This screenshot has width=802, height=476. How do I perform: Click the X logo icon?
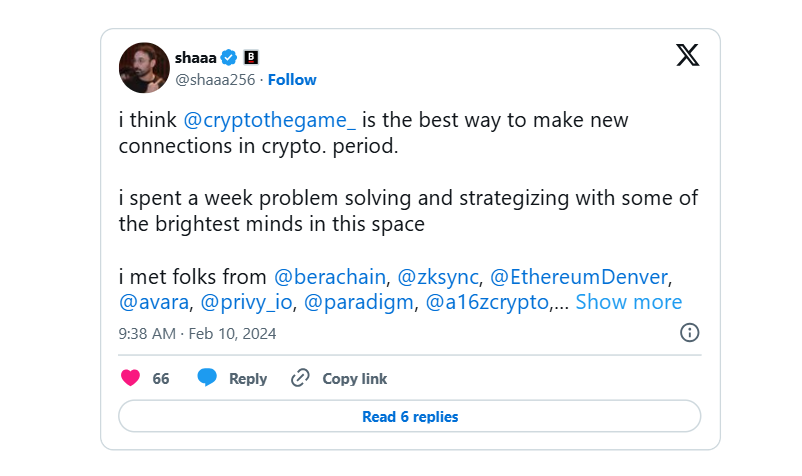point(687,55)
